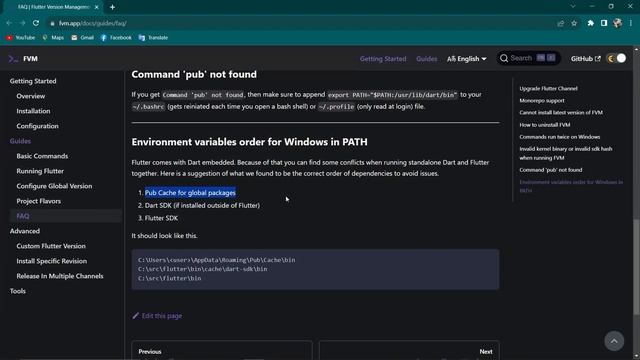Image resolution: width=640 pixels, height=360 pixels.
Task: Collapse the Guides sidebar section
Action: [x=20, y=141]
